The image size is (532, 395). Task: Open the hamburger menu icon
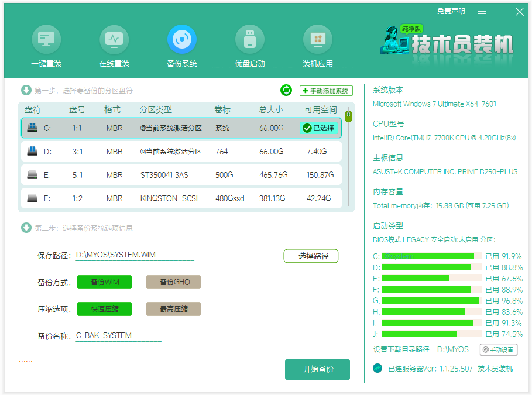click(x=482, y=12)
